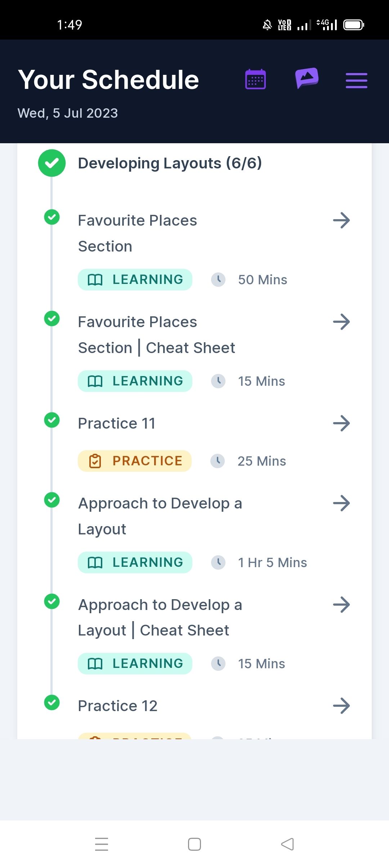Collapse the Developing Layouts (6/6) section
The width and height of the screenshot is (389, 868).
click(170, 163)
